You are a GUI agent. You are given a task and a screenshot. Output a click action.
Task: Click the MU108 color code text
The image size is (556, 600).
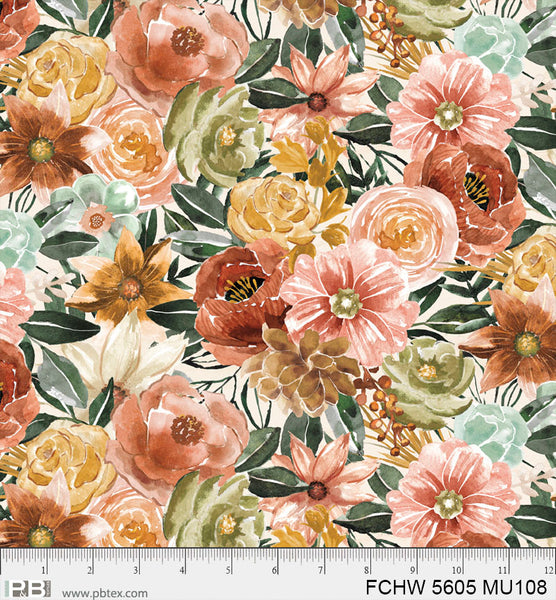point(515,587)
